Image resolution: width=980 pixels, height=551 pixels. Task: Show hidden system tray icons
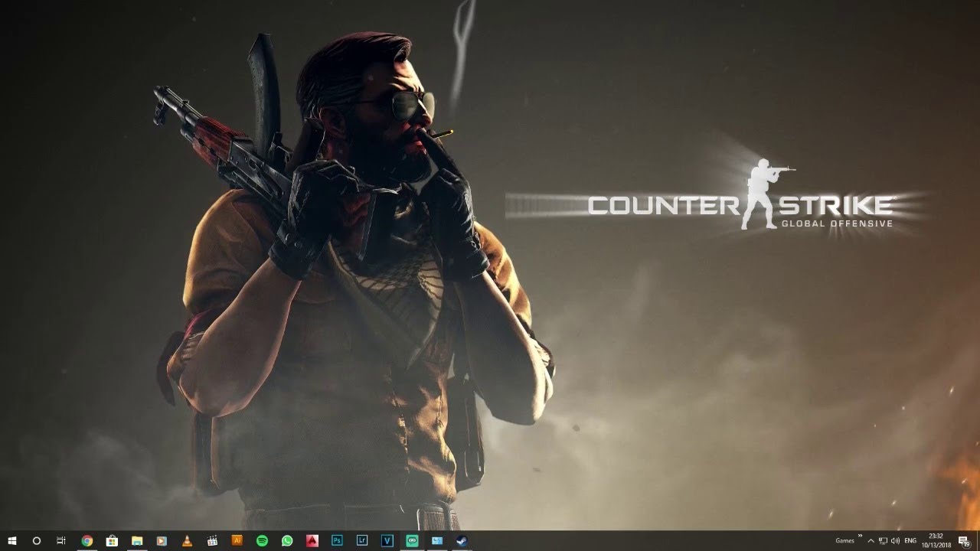871,541
